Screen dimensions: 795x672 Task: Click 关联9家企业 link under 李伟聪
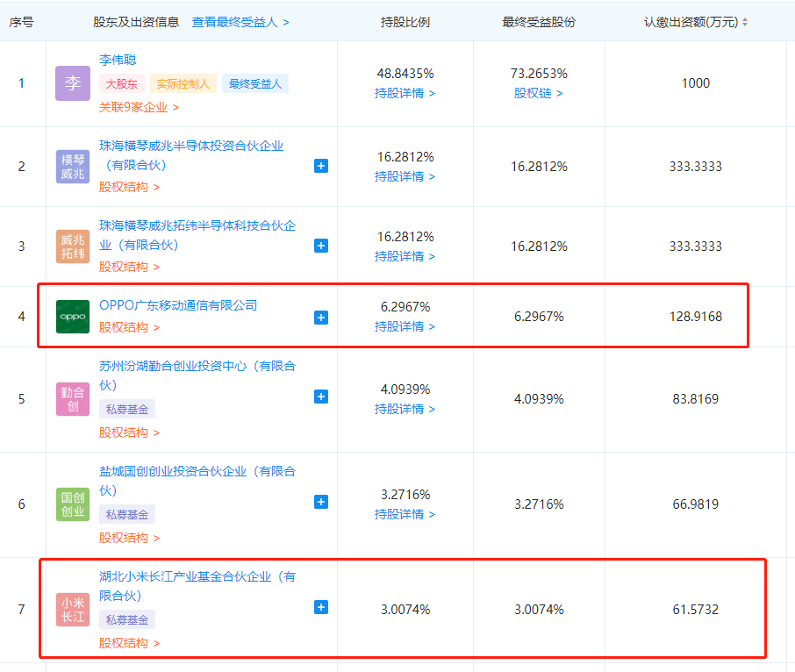click(x=139, y=107)
